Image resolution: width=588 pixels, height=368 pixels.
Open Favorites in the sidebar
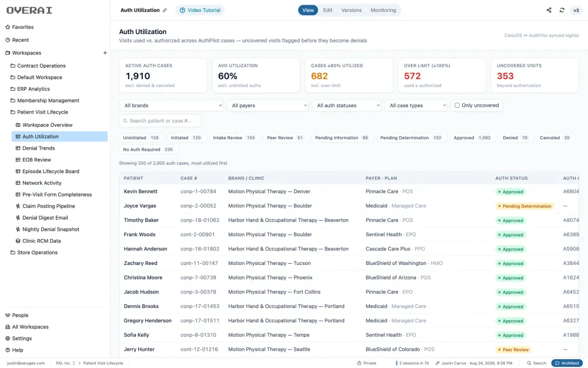click(x=19, y=27)
